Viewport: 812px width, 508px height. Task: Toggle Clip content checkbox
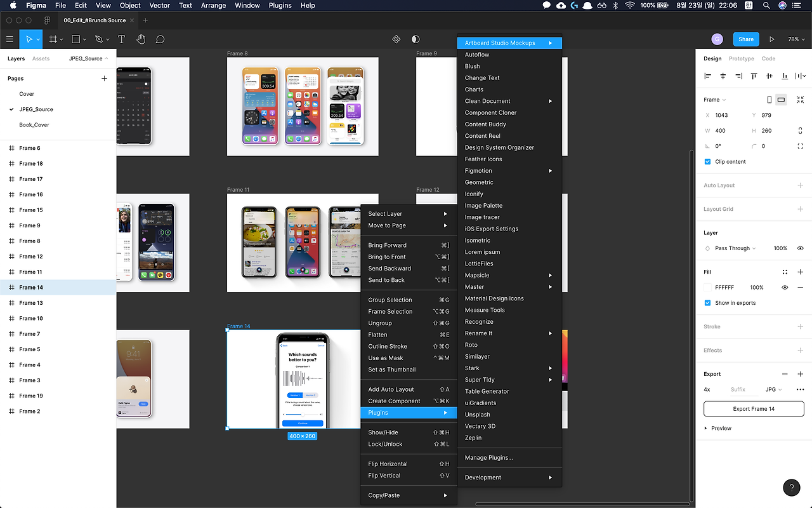coord(708,162)
